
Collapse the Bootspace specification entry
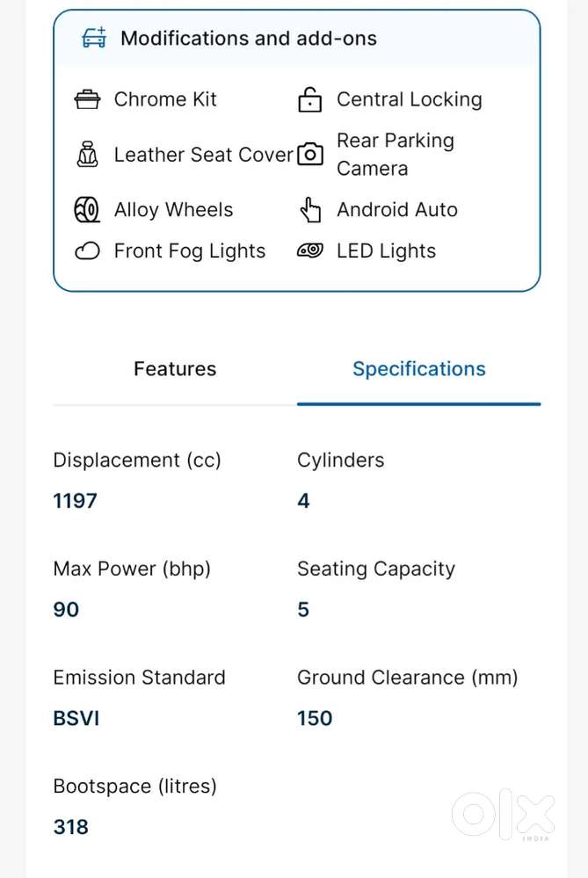click(x=134, y=786)
